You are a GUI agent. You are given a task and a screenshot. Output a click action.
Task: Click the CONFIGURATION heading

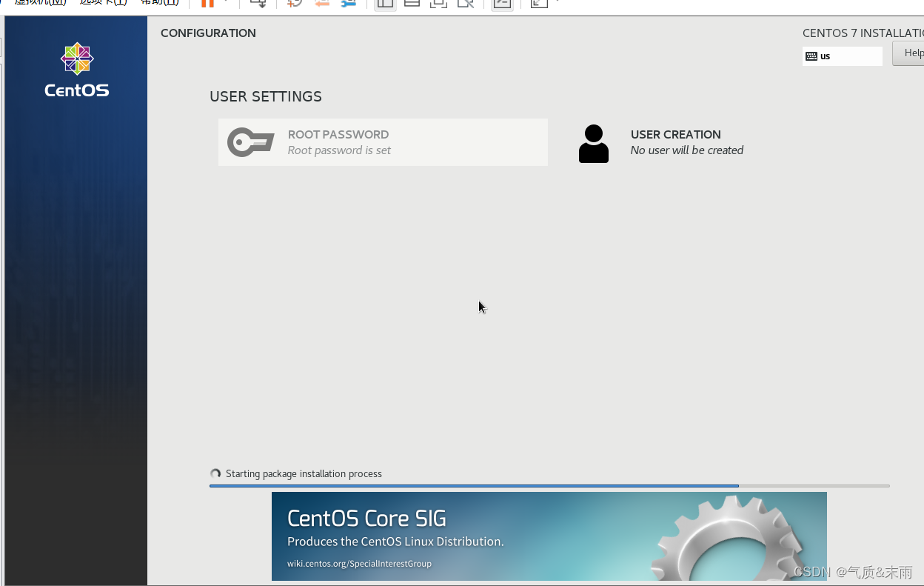point(208,33)
